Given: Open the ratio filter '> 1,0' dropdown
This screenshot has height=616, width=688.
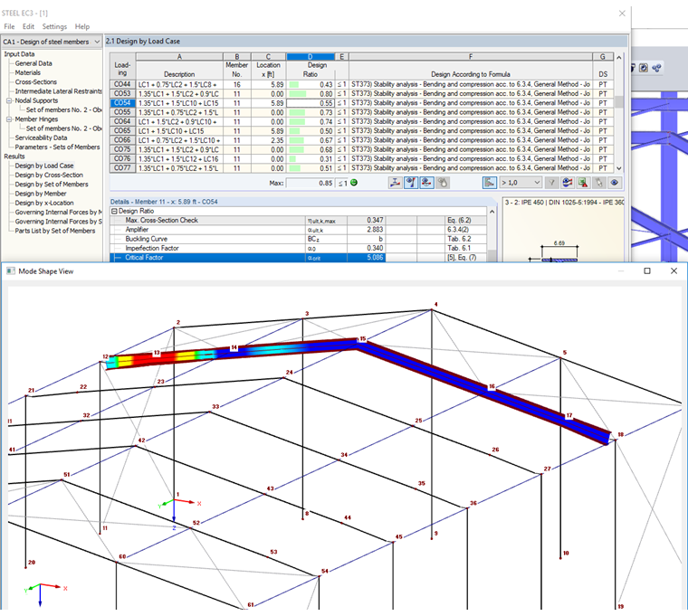Looking at the screenshot, I should click(x=521, y=183).
